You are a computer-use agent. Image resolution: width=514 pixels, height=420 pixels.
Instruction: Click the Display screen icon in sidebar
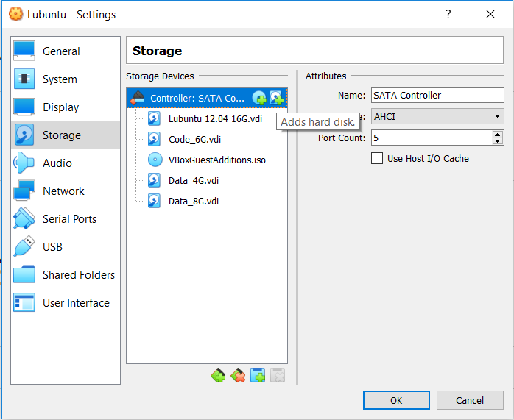pos(24,107)
